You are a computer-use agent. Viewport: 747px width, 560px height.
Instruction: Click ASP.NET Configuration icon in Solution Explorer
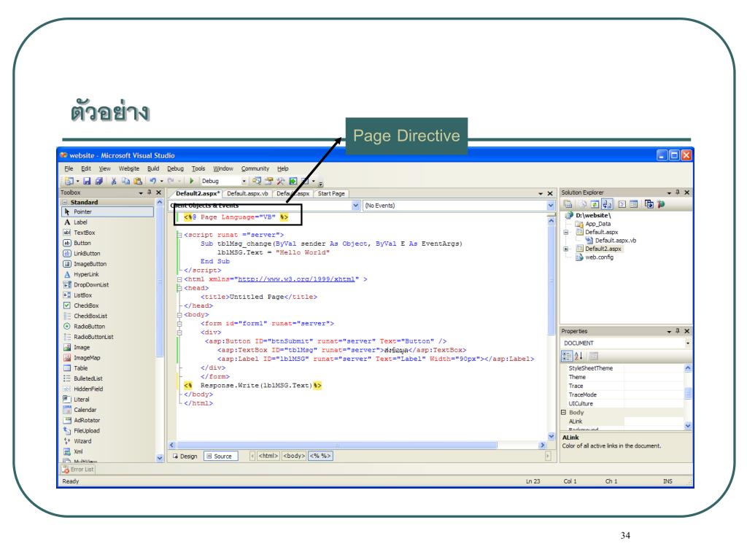(x=660, y=204)
